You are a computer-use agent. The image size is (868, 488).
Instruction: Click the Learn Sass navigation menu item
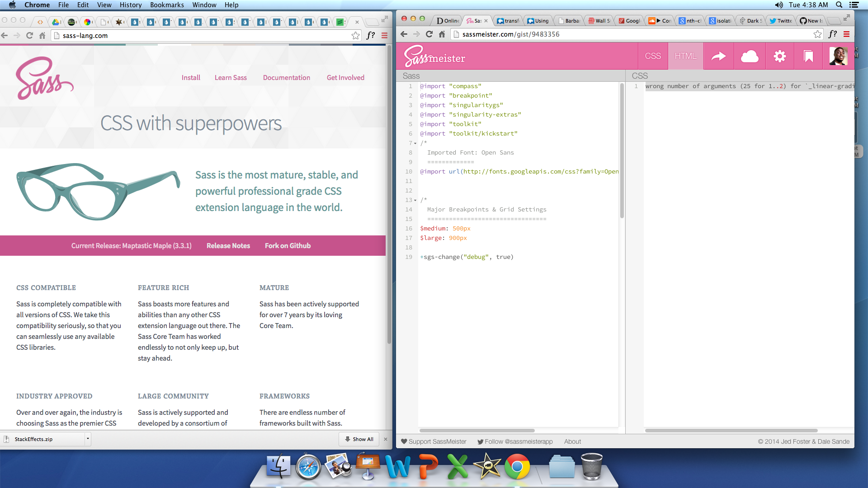230,77
